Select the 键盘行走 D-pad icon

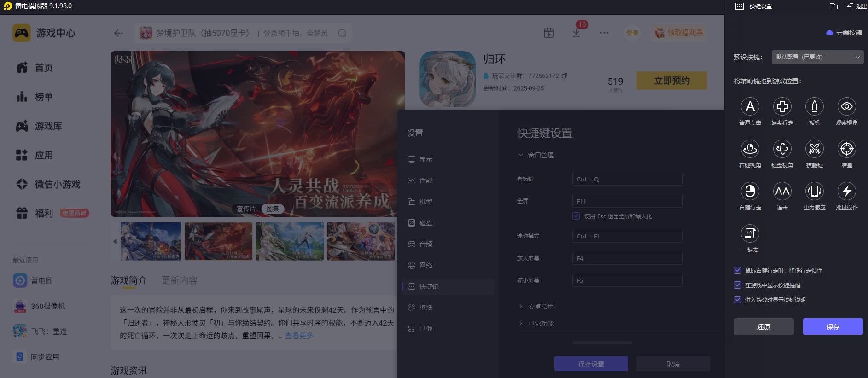coord(782,106)
